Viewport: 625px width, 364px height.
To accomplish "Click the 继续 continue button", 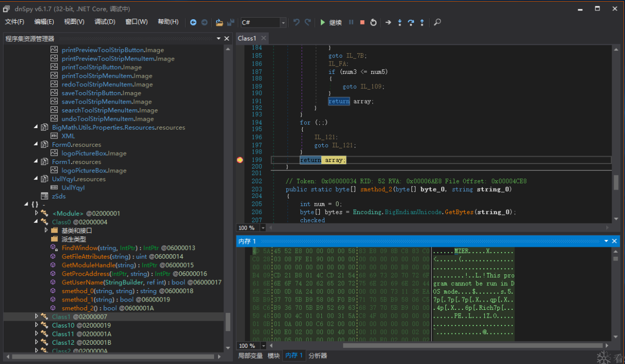I will pos(331,22).
